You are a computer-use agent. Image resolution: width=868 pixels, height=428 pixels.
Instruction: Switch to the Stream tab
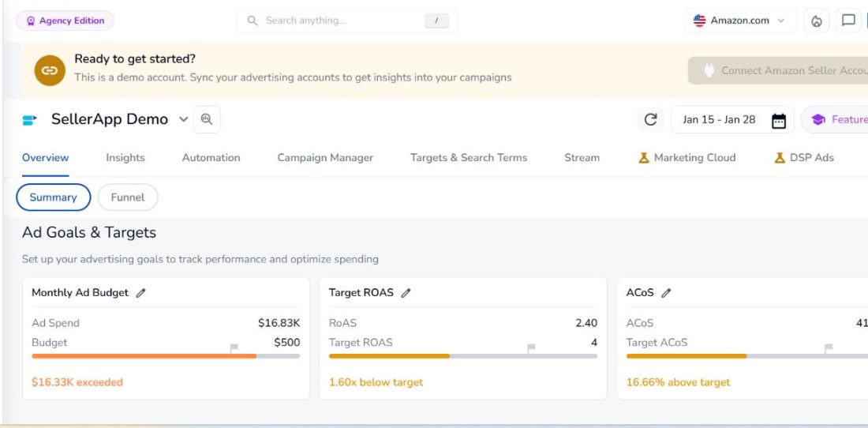point(582,158)
